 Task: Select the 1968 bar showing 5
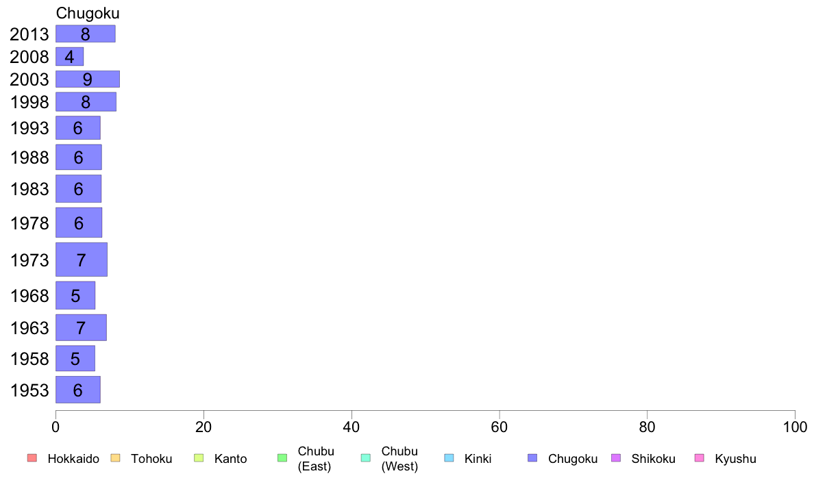click(75, 295)
